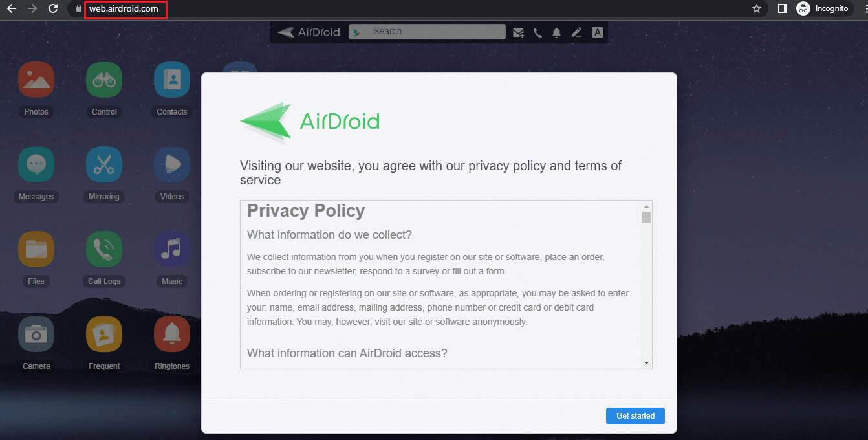This screenshot has width=868, height=440.
Task: Open the Frequent apps shortcut
Action: click(x=103, y=333)
